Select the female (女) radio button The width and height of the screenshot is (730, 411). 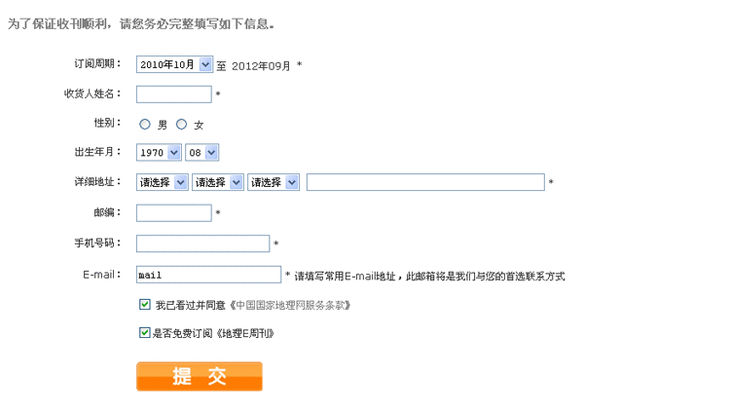click(x=181, y=125)
